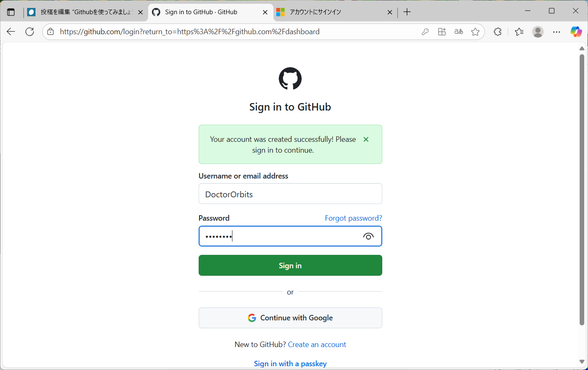
Task: Click Continue with Google
Action: (x=290, y=318)
